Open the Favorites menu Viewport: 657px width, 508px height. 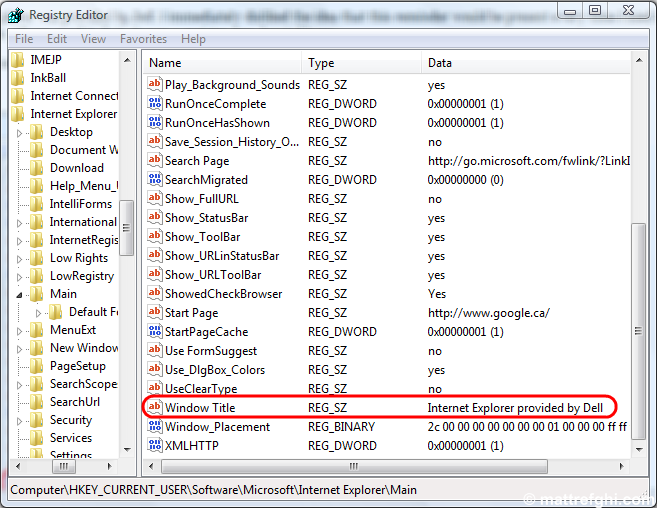pos(143,39)
